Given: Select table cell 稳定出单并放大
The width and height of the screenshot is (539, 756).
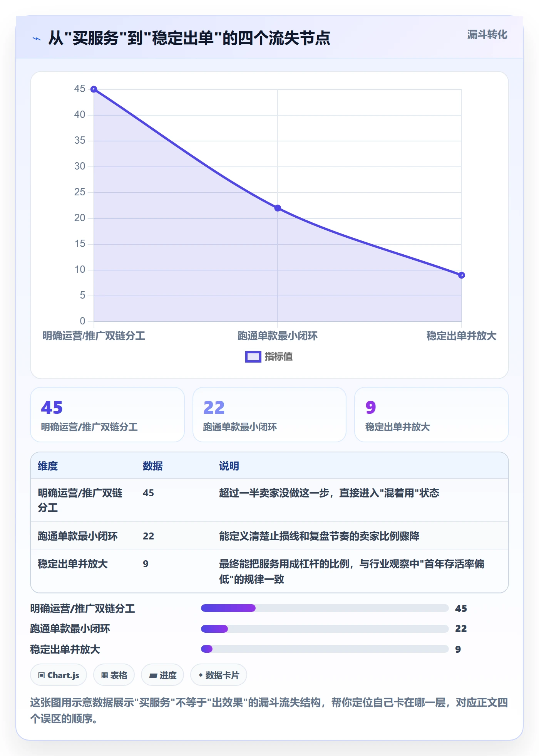Looking at the screenshot, I should click(73, 564).
